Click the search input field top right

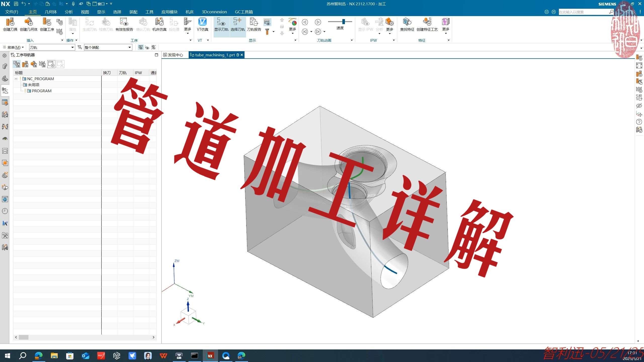pyautogui.click(x=584, y=12)
